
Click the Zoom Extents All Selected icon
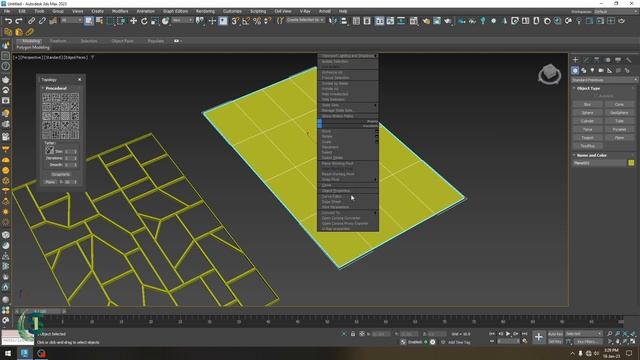(633, 334)
